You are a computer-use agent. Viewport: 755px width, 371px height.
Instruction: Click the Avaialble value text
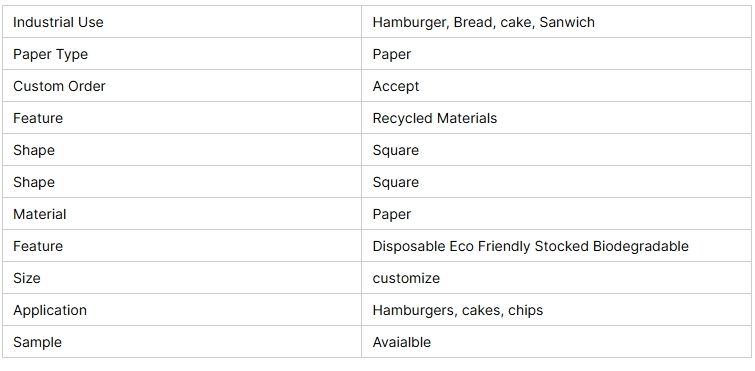[x=402, y=342]
